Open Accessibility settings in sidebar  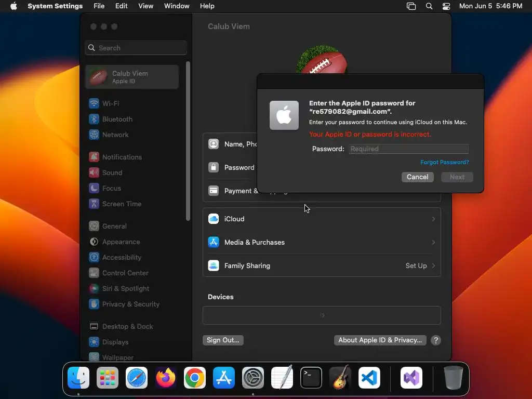[115, 258]
